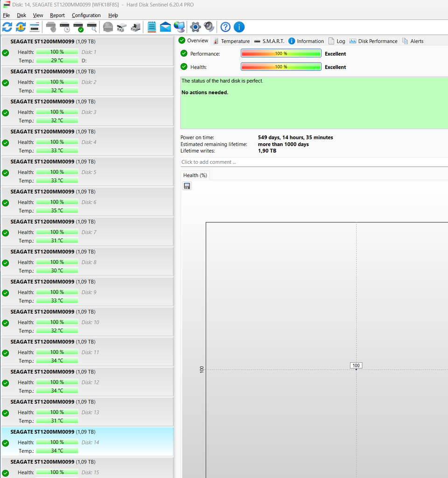
Task: Switch to the Overview tab
Action: point(194,41)
